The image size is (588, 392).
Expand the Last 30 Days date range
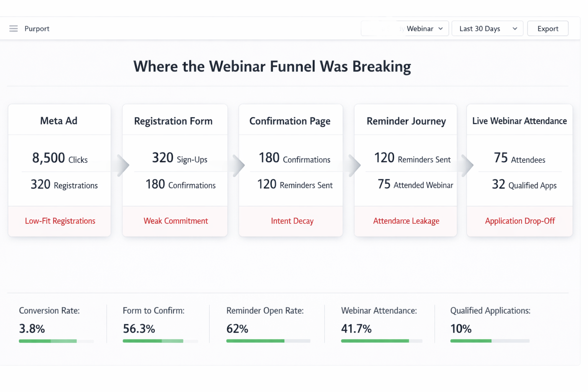coord(487,29)
